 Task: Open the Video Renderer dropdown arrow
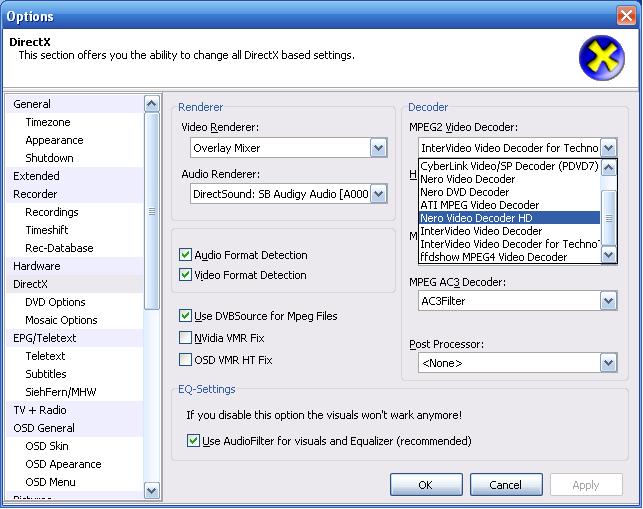click(x=379, y=148)
